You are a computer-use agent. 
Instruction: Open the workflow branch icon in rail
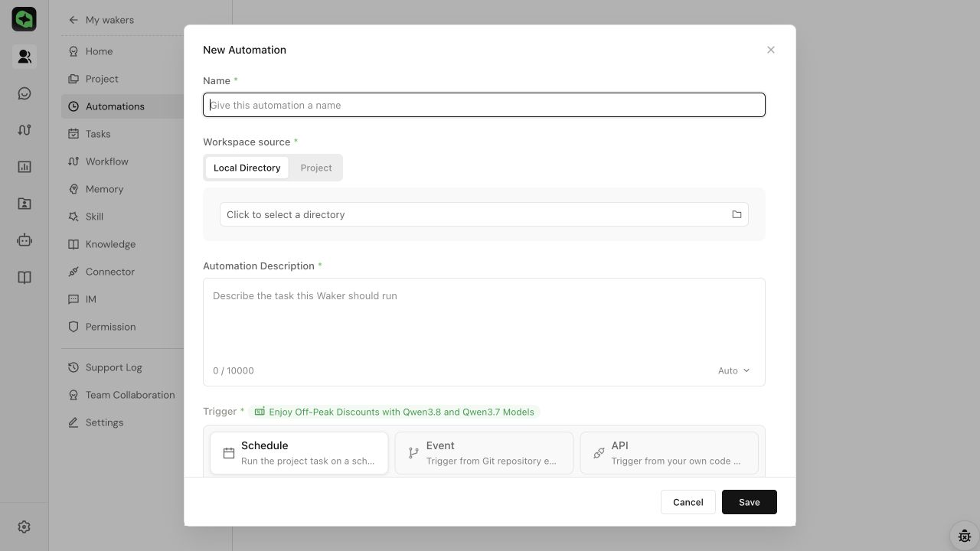24,130
